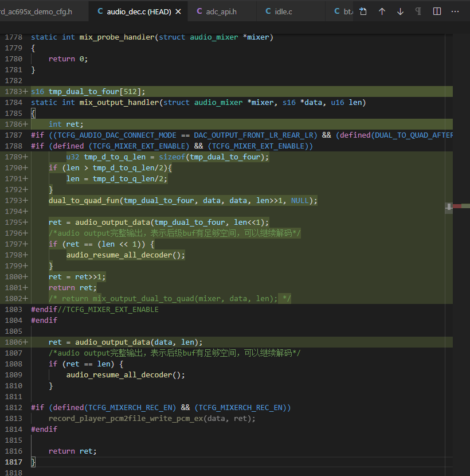Screen dimensions: 470x476
Task: Click record_player_pcm2file_write_pcm_ex call
Action: pyautogui.click(x=126, y=418)
